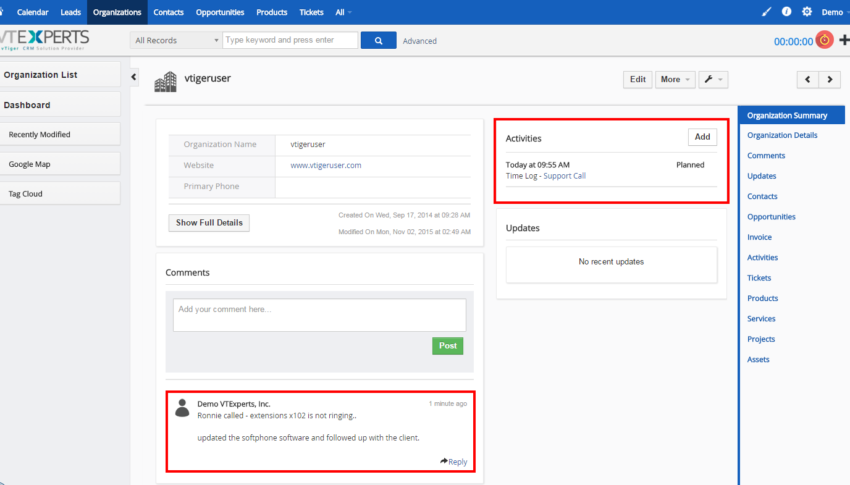Open Tag Cloud sidebar widget

click(x=60, y=193)
